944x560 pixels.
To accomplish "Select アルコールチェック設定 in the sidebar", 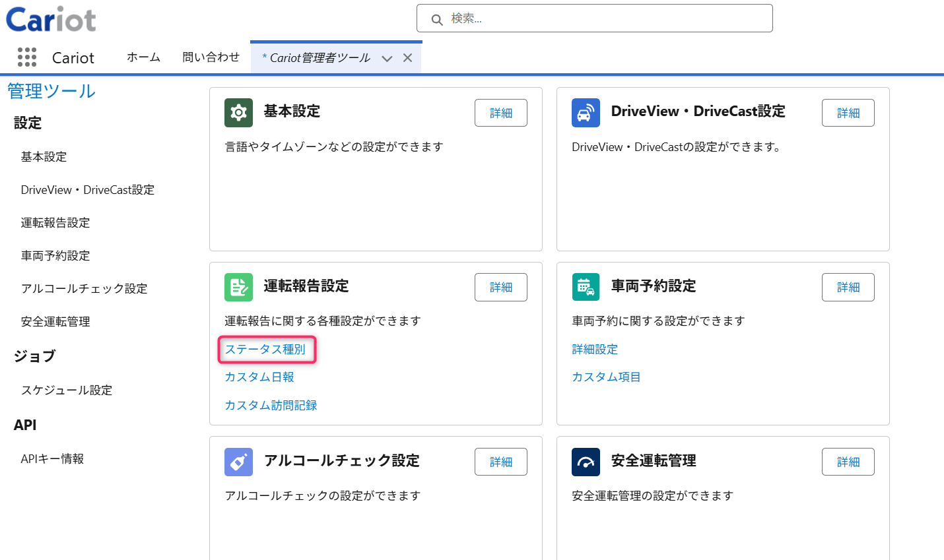I will pyautogui.click(x=84, y=288).
